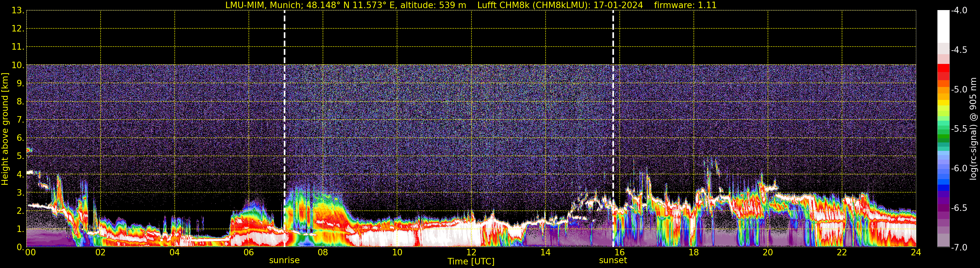Click the time axis tick label '18'
Screen dimensions: 980x268
(x=694, y=252)
